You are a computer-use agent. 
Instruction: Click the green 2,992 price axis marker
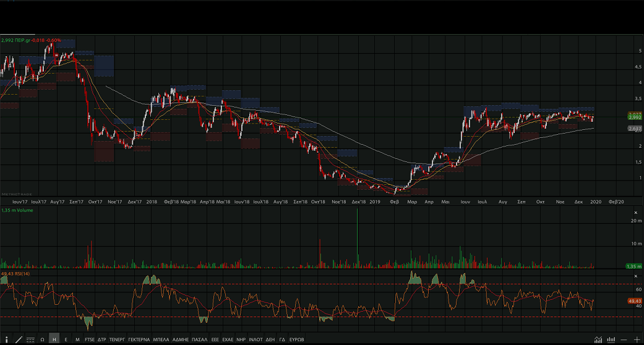tap(634, 117)
